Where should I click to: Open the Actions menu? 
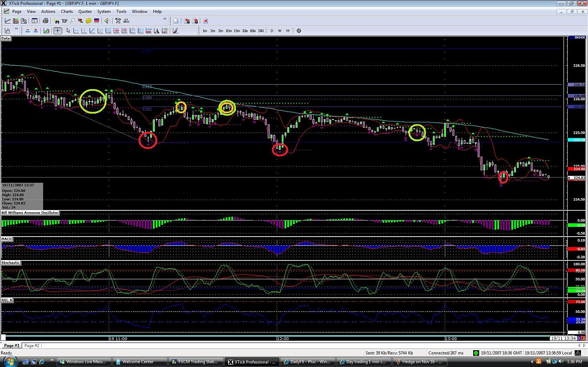pos(48,11)
